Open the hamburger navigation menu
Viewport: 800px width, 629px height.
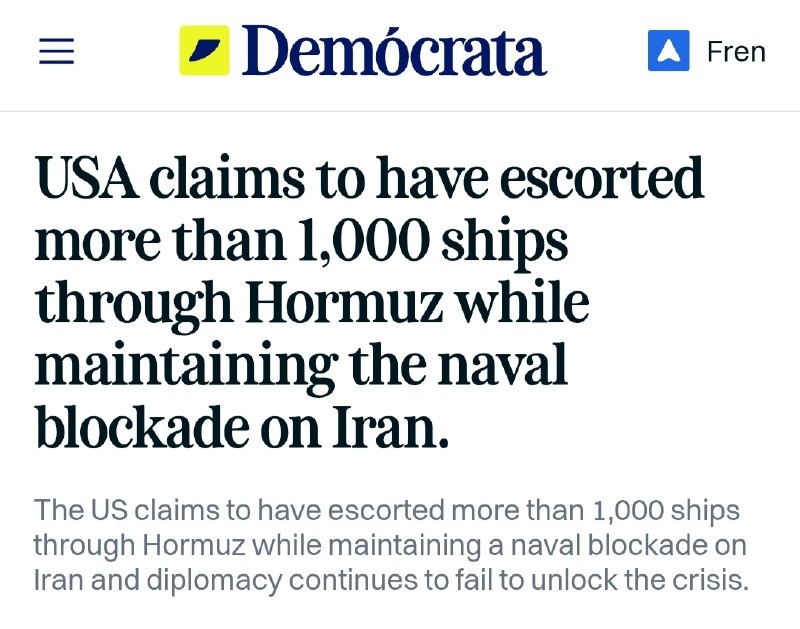(x=57, y=51)
